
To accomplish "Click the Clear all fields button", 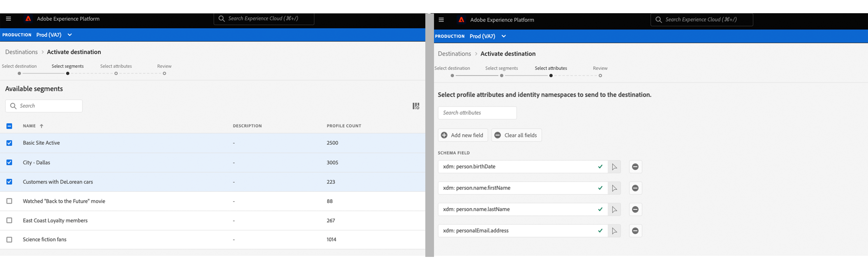I will [516, 135].
